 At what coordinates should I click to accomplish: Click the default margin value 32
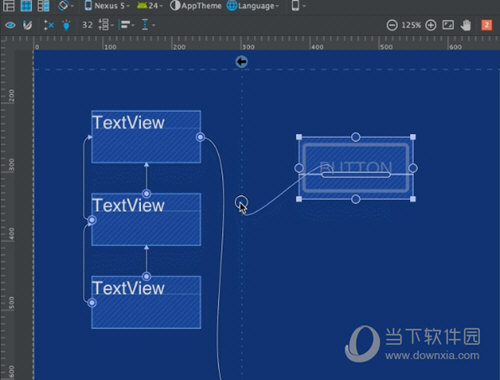click(87, 25)
